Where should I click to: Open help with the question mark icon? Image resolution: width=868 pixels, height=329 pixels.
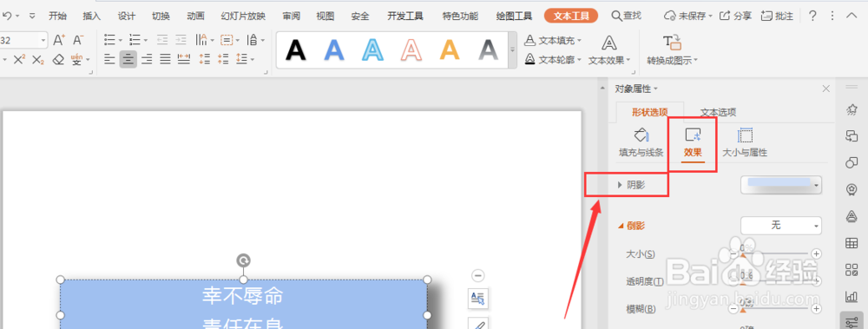(812, 16)
